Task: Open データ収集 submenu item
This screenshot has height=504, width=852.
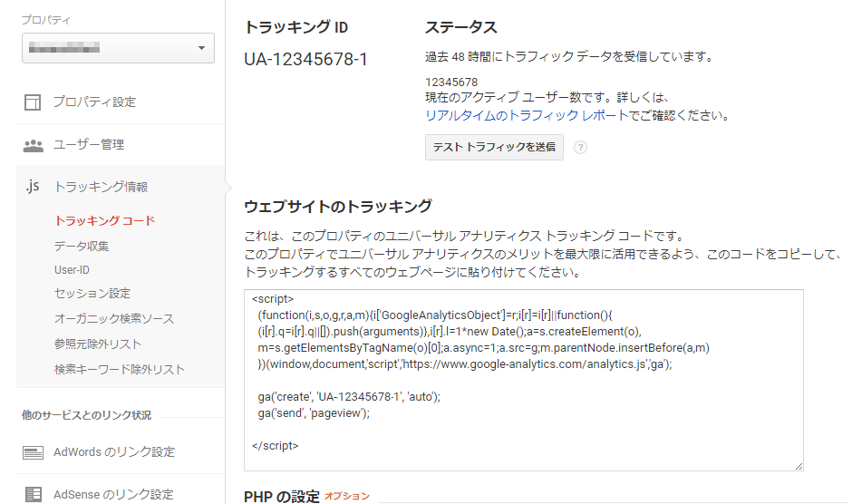Action: [x=82, y=247]
